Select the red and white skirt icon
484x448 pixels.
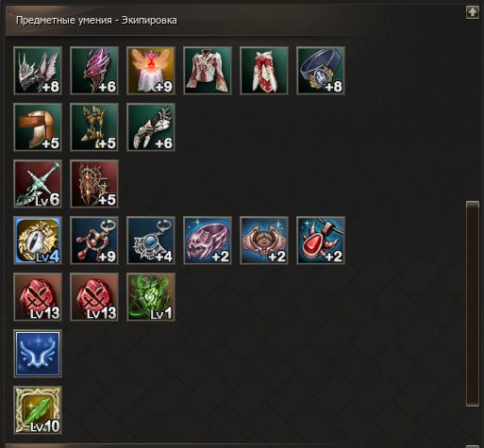[264, 71]
